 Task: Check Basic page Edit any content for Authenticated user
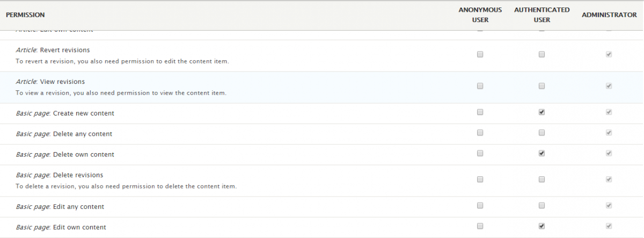click(x=542, y=205)
